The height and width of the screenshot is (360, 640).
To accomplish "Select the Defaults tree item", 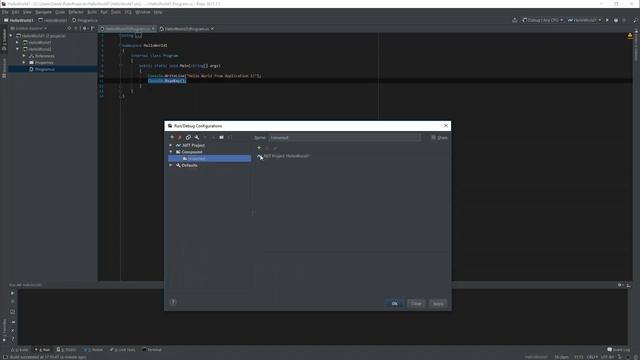I will pyautogui.click(x=189, y=165).
